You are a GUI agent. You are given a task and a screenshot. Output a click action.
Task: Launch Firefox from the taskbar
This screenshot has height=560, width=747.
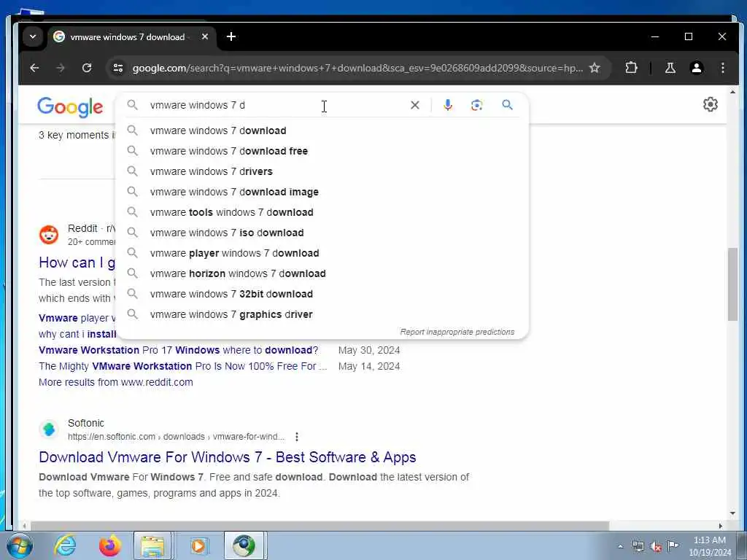point(109,545)
